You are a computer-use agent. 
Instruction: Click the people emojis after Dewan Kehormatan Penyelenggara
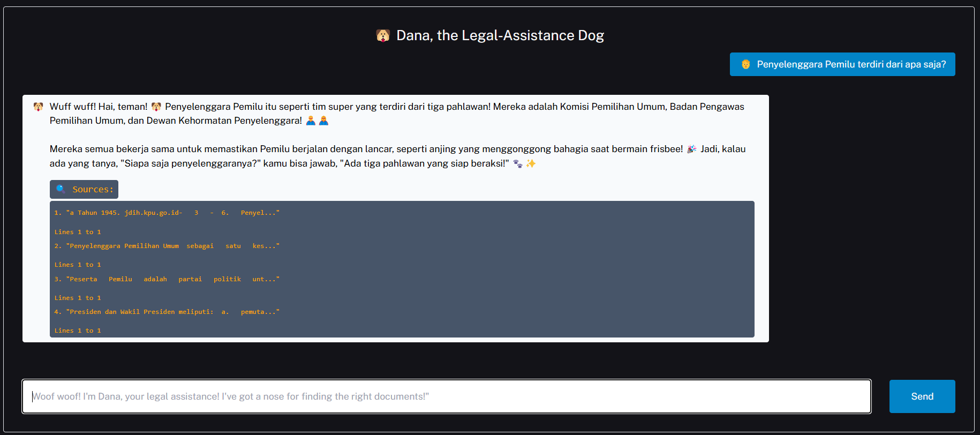point(317,121)
